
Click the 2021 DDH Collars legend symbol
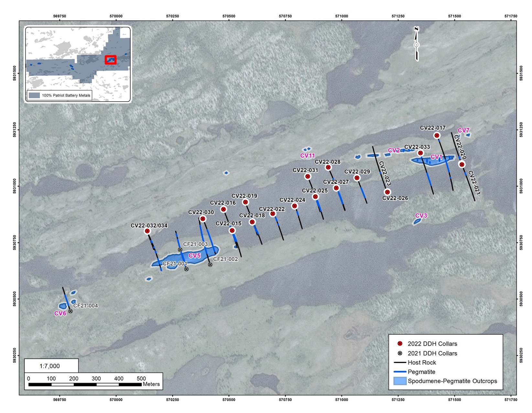[x=400, y=353]
